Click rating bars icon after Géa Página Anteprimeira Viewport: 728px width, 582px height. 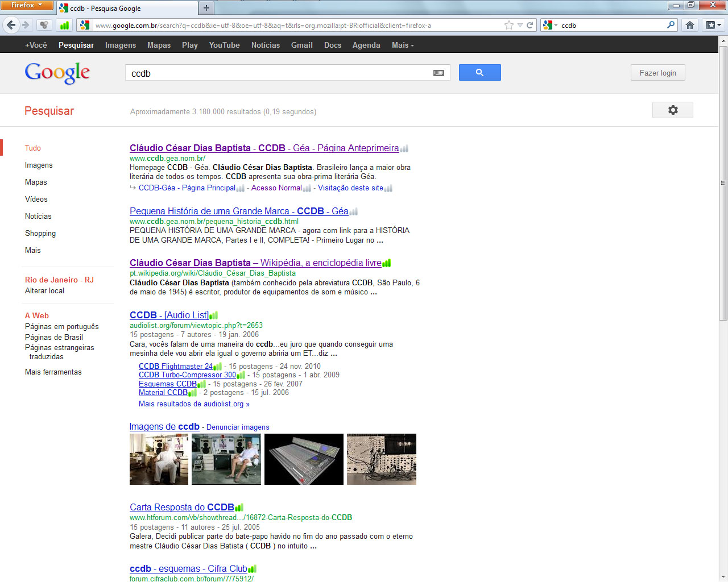(x=404, y=149)
